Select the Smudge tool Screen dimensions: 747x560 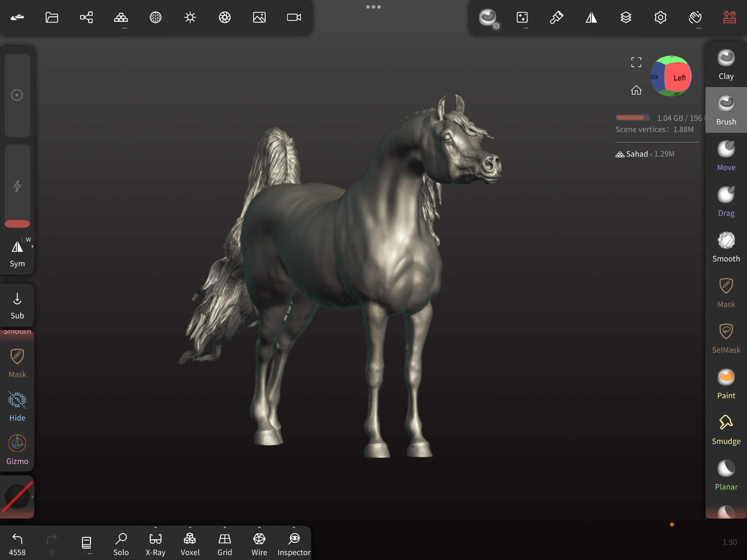(x=726, y=430)
